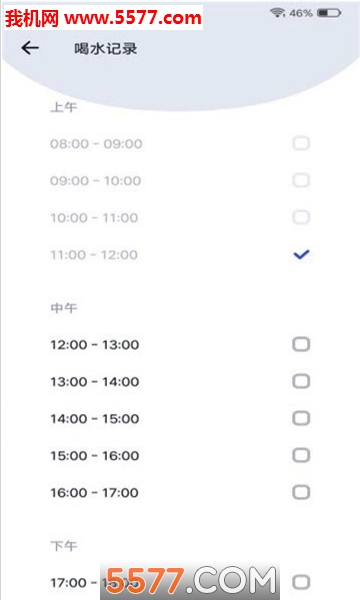Screen dimensions: 360x600
Task: Mark the 15:00 - 16:00 checkbox
Action: click(301, 455)
